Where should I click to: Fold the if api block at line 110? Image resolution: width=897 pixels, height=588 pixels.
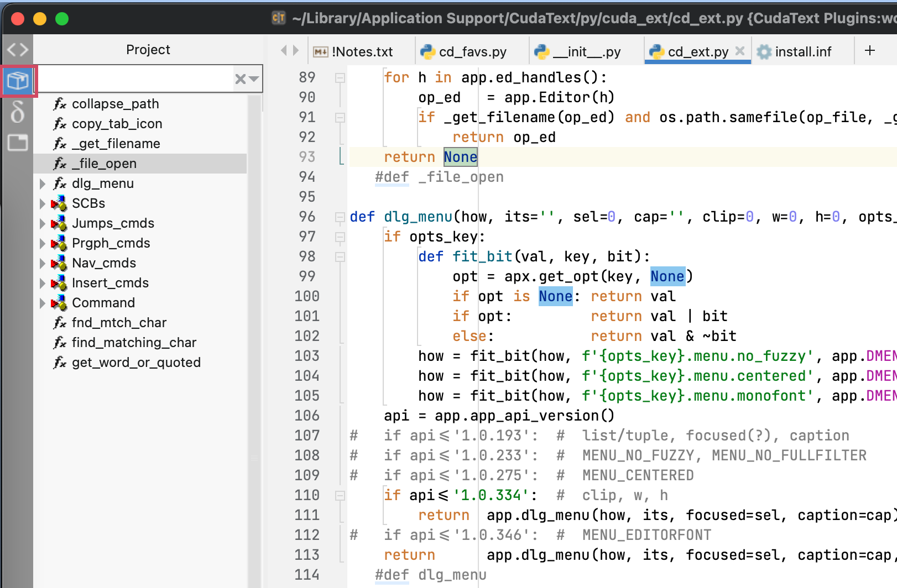pos(339,495)
